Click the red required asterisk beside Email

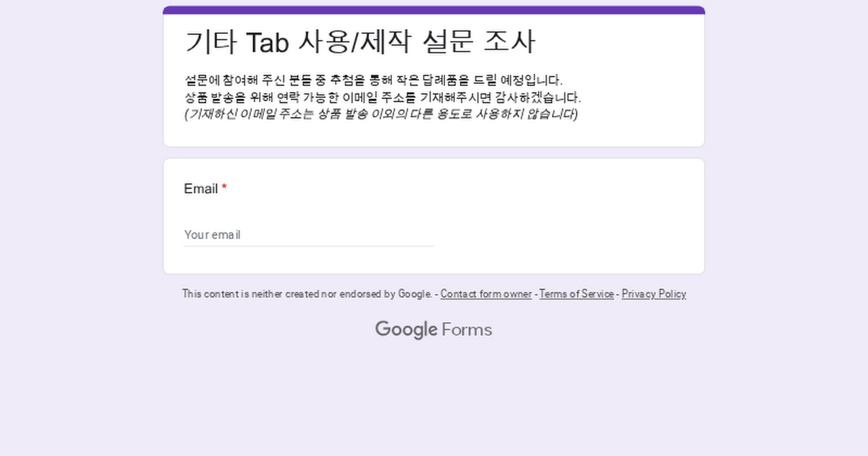click(x=224, y=189)
